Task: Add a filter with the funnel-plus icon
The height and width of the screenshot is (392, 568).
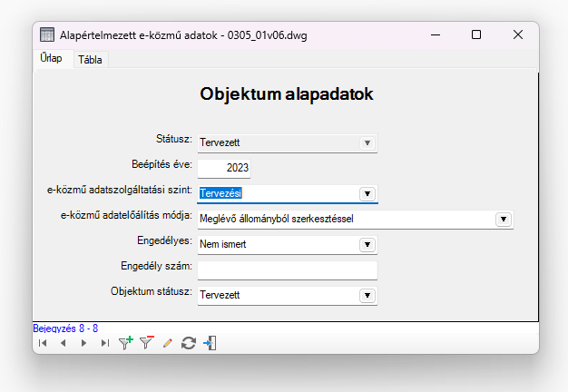Action: pos(126,343)
